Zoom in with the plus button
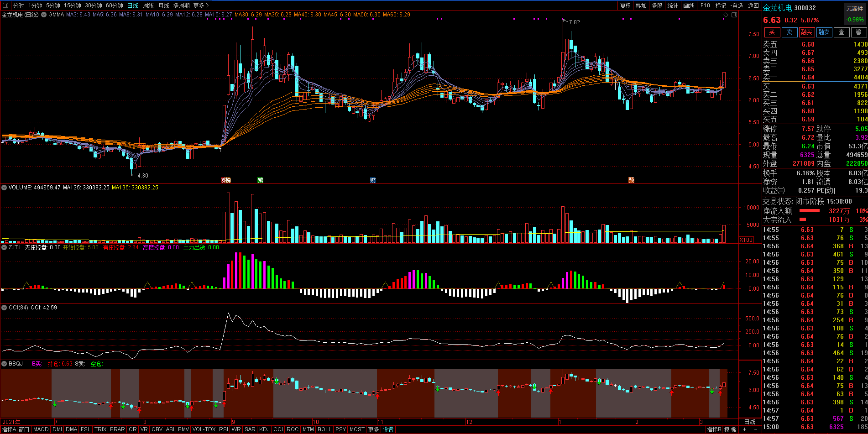This screenshot has height=434, width=868. [x=744, y=429]
